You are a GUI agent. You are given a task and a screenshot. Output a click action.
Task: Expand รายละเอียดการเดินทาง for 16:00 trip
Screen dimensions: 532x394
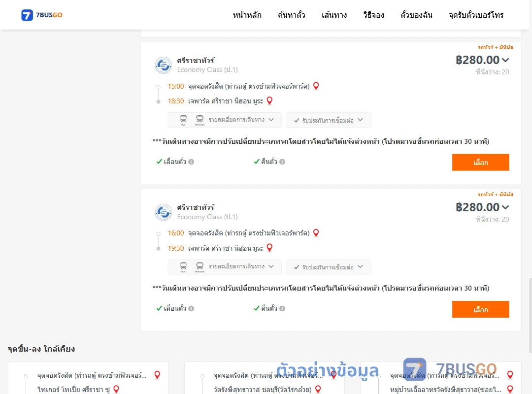[x=225, y=267]
